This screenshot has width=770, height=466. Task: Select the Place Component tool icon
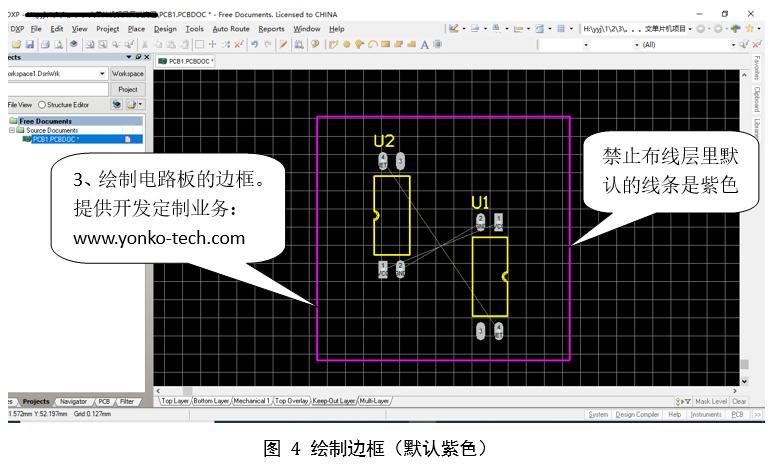click(x=437, y=44)
